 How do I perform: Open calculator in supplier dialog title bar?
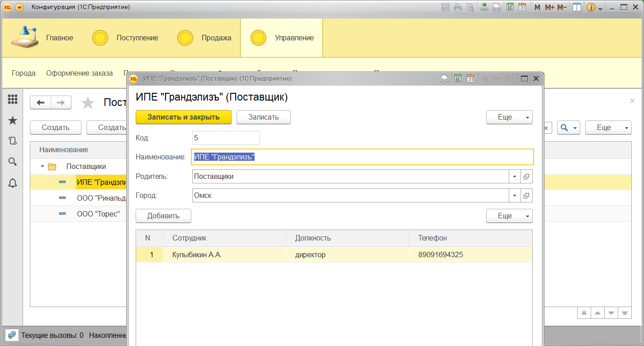click(x=458, y=78)
